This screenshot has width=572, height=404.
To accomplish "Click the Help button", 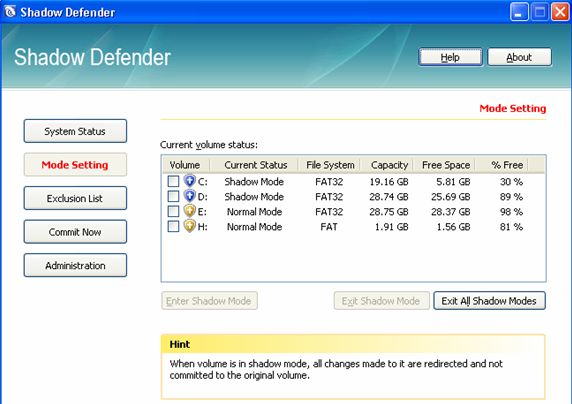I will pyautogui.click(x=450, y=57).
